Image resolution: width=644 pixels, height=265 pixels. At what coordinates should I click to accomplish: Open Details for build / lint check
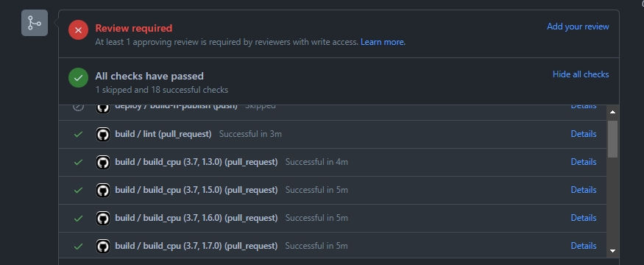tap(584, 134)
